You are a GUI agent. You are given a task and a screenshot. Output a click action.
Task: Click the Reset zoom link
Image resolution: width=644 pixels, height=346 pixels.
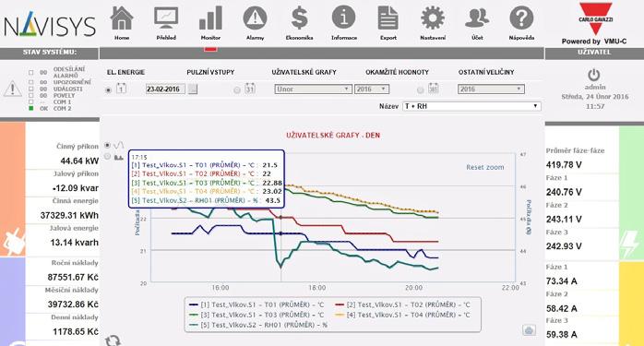coord(484,167)
